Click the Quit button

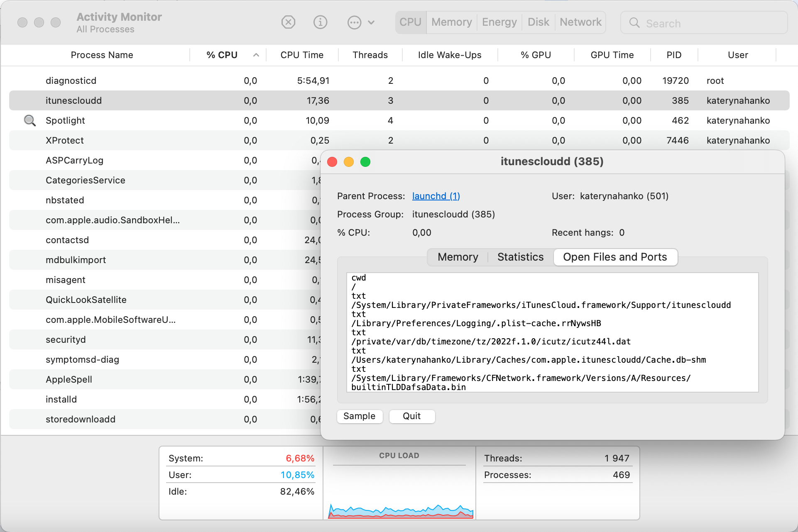pos(411,416)
